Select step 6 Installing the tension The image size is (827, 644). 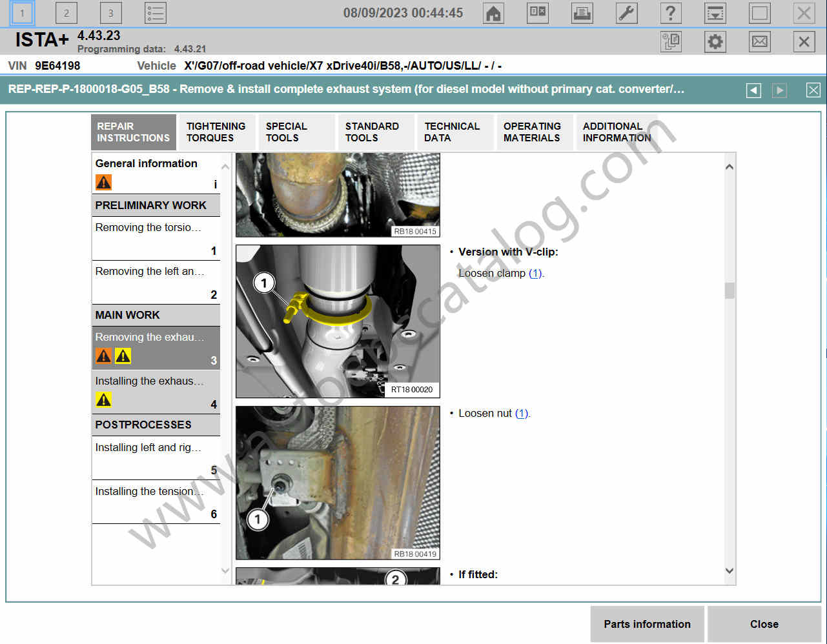pos(156,502)
